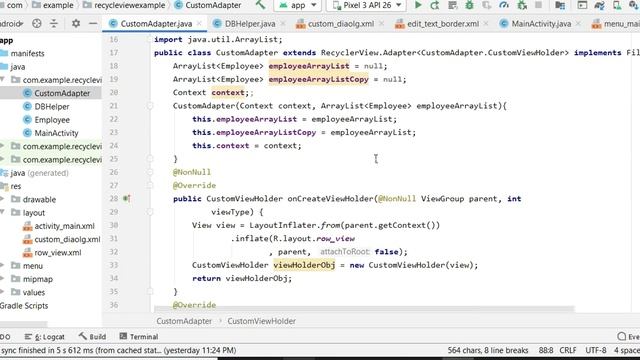Hide the Project panel with minus icon
Screen dimensions: 640x360
click(93, 24)
